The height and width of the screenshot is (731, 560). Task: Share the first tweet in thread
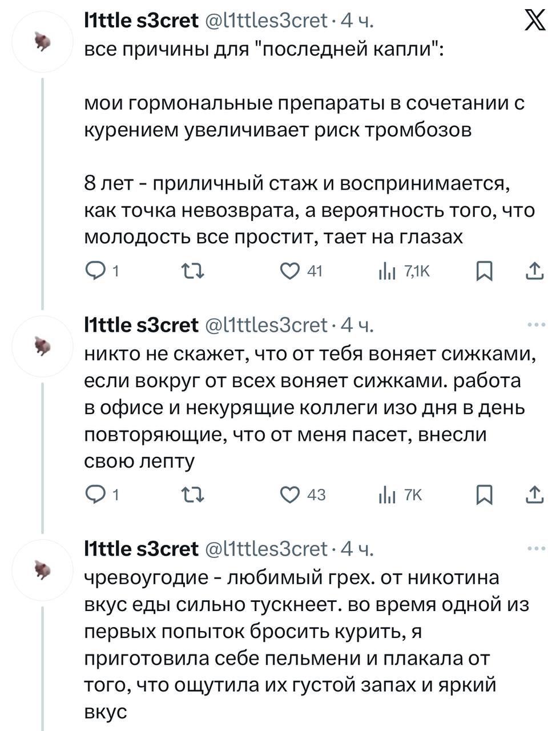point(534,271)
